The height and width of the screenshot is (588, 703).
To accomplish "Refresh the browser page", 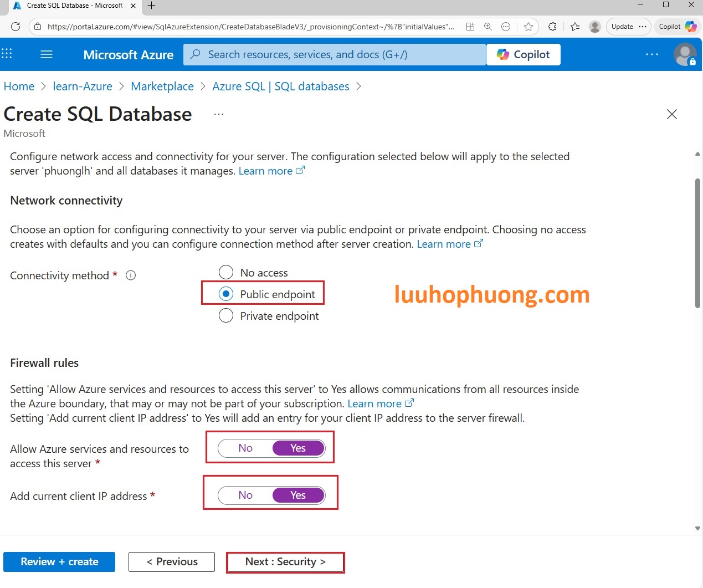I will [16, 27].
